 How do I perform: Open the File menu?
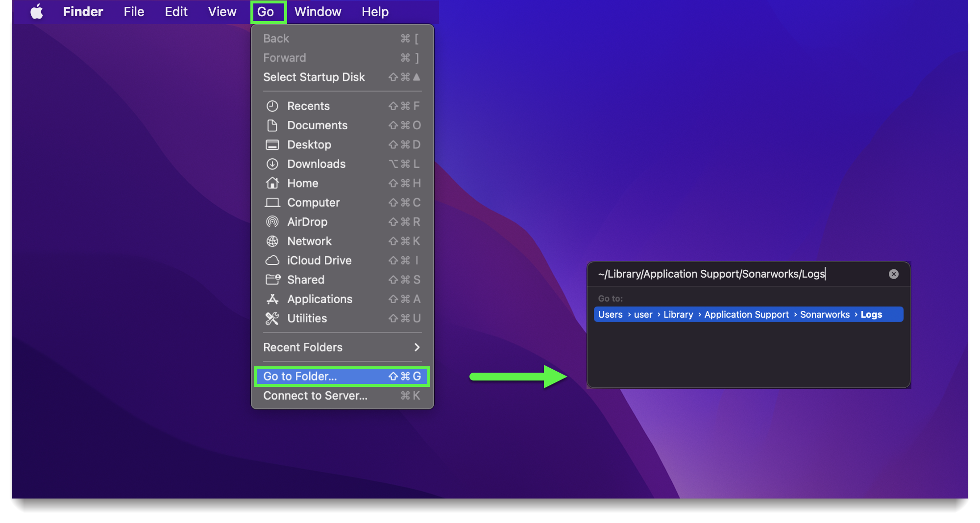coord(134,12)
